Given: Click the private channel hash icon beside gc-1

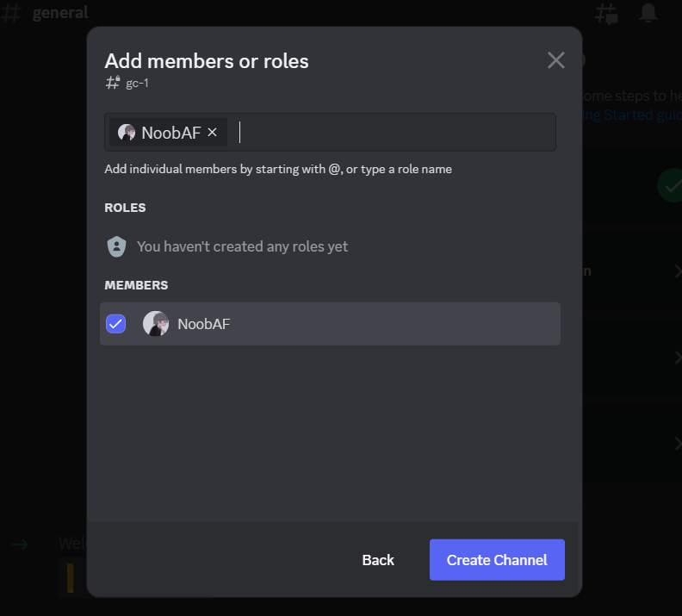Looking at the screenshot, I should point(113,84).
